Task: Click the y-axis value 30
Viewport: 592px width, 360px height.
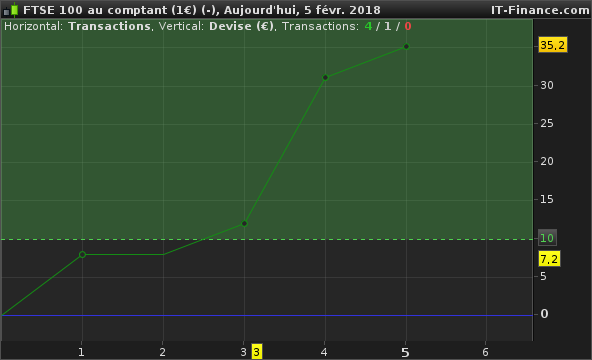Action: tap(547, 85)
